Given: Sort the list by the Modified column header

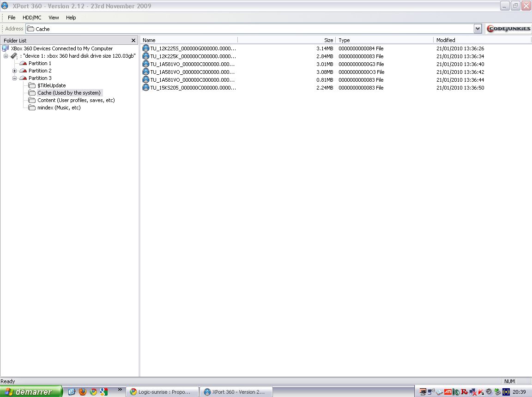Looking at the screenshot, I should 482,40.
